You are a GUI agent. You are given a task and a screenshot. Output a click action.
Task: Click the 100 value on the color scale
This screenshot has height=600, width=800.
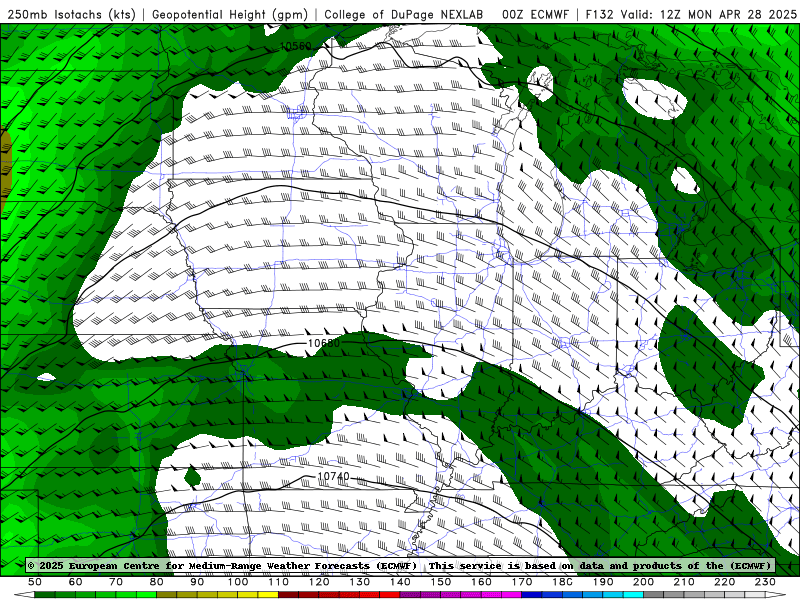click(238, 582)
